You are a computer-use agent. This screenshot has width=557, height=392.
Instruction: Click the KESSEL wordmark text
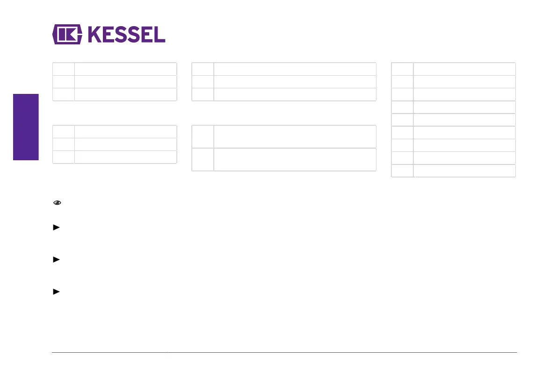pos(127,35)
